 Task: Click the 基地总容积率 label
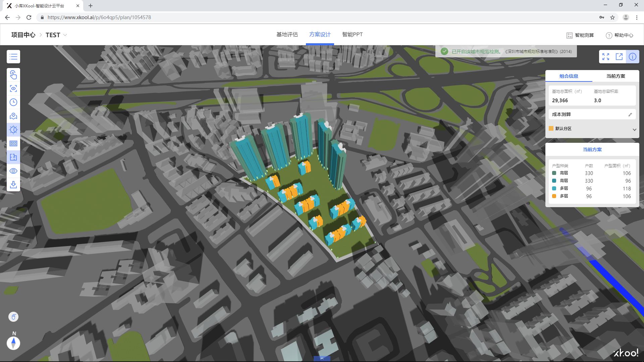606,91
